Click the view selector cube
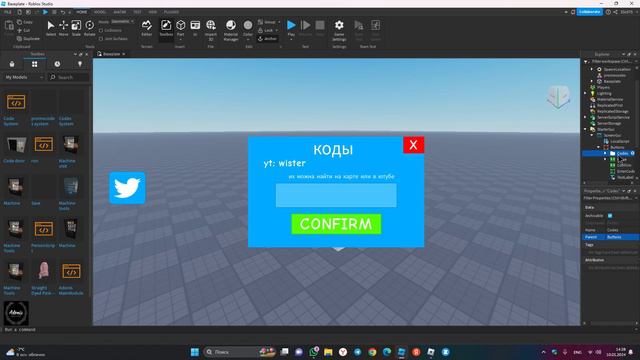This screenshot has height=360, width=640. coord(558,96)
